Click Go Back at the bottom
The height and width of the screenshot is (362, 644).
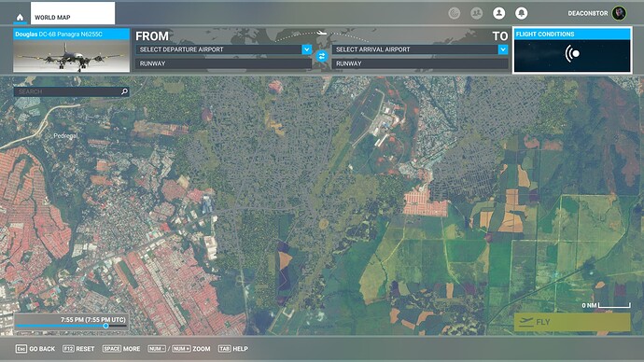(x=35, y=349)
